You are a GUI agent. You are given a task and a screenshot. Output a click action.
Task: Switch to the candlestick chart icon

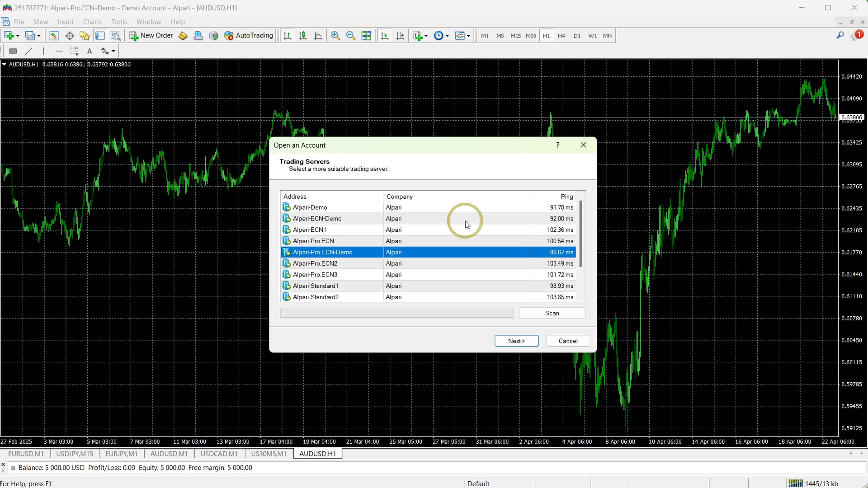coord(303,36)
